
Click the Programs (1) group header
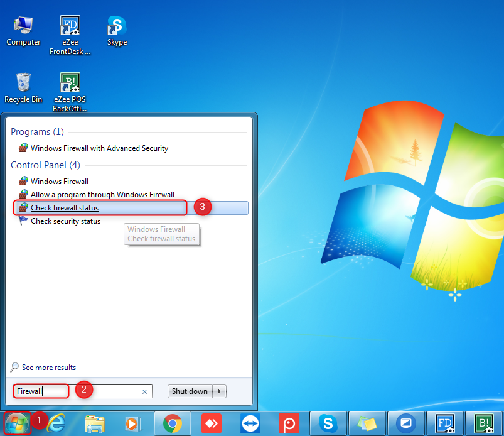37,132
